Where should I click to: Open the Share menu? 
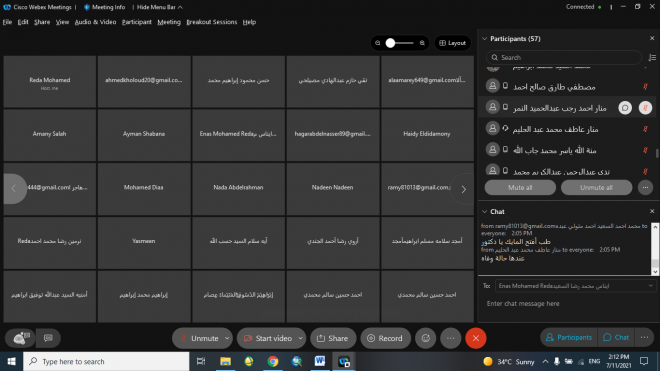pos(42,22)
